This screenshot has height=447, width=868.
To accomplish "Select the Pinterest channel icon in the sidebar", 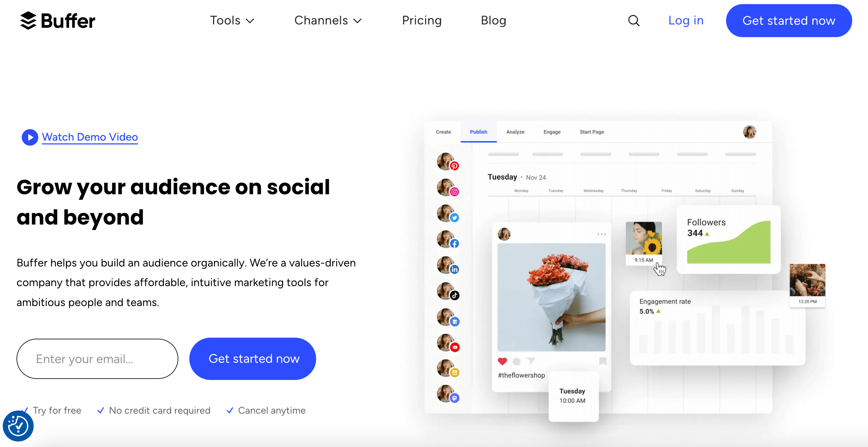I will click(x=455, y=166).
